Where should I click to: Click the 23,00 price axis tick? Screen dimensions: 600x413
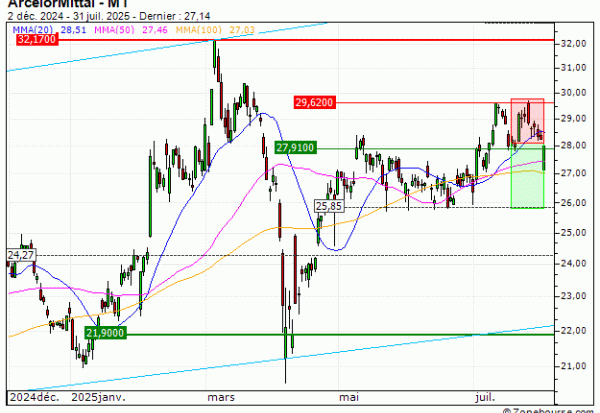[573, 296]
